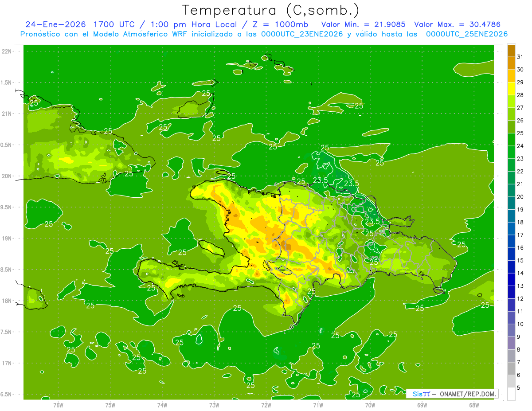Click the 72W longitude axis label

[266, 405]
